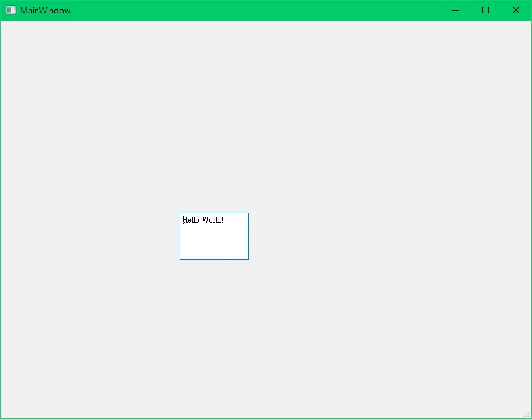The image size is (532, 419).
Task: Click the letter "W" in World
Action: coord(205,220)
